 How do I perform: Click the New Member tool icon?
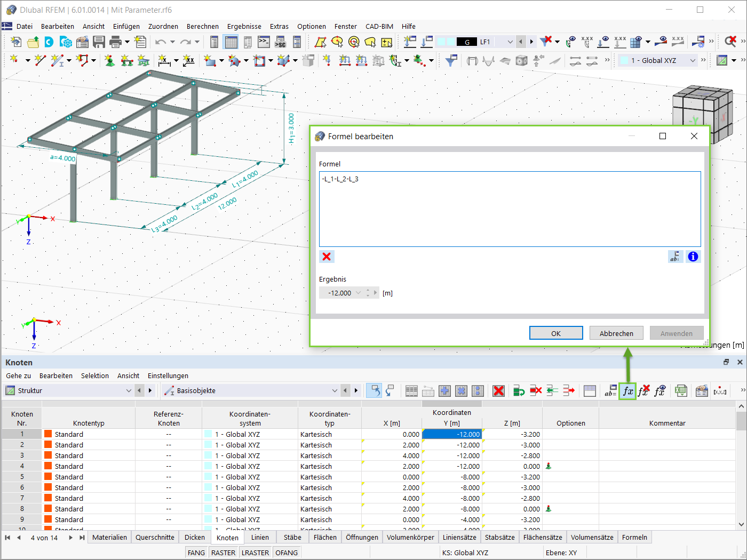tap(57, 60)
